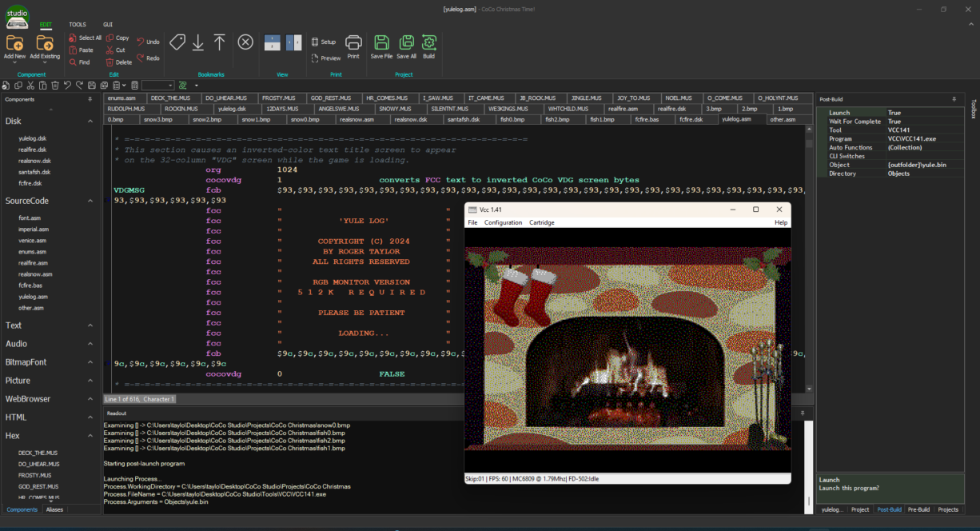The height and width of the screenshot is (531, 980).
Task: Switch to the Projects tab at bottom right
Action: (x=948, y=509)
